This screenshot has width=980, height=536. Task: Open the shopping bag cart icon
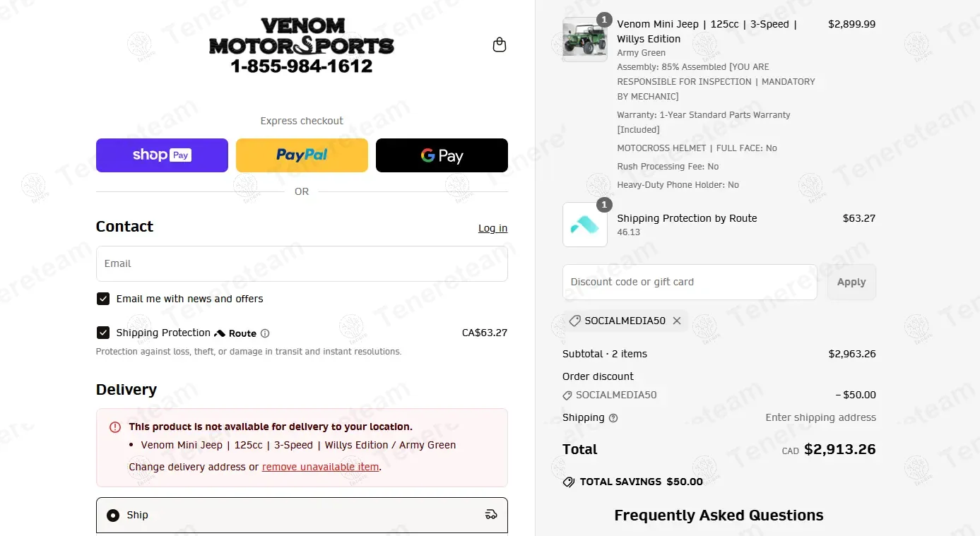500,45
